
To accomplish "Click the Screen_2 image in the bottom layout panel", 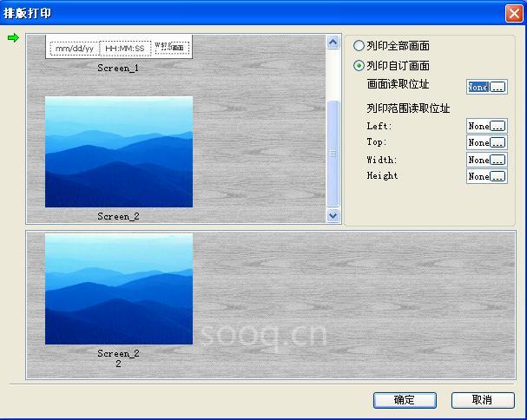I will pyautogui.click(x=119, y=289).
